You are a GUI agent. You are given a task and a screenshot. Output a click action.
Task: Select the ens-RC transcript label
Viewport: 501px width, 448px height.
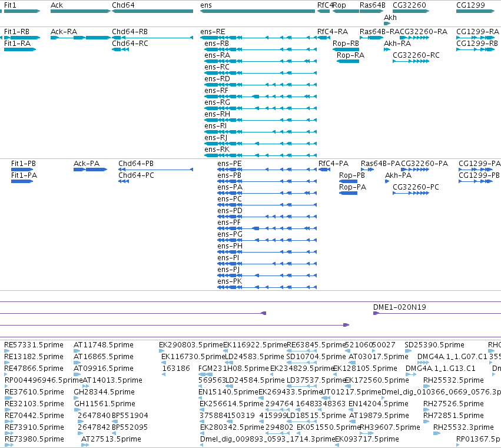pyautogui.click(x=217, y=67)
